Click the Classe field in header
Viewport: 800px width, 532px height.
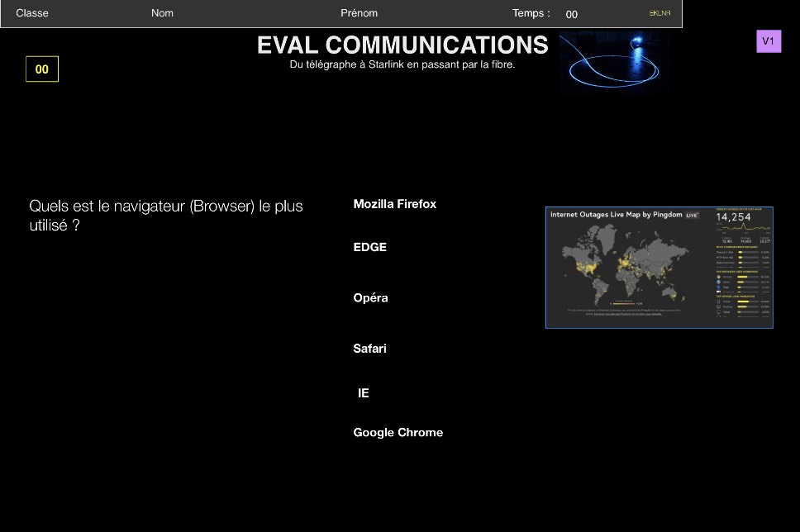(x=32, y=13)
